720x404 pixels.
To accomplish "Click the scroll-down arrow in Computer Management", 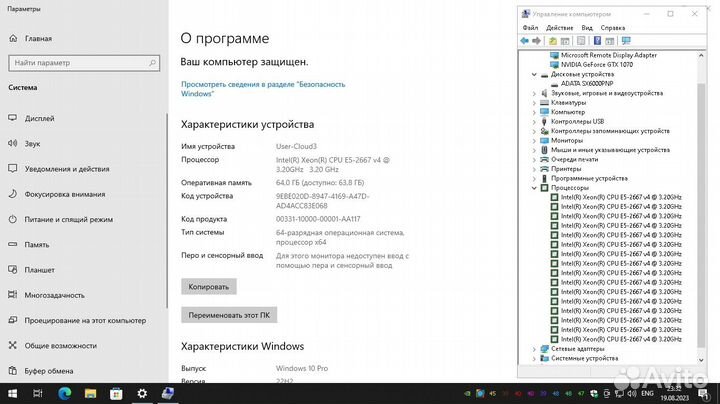I will click(x=701, y=360).
